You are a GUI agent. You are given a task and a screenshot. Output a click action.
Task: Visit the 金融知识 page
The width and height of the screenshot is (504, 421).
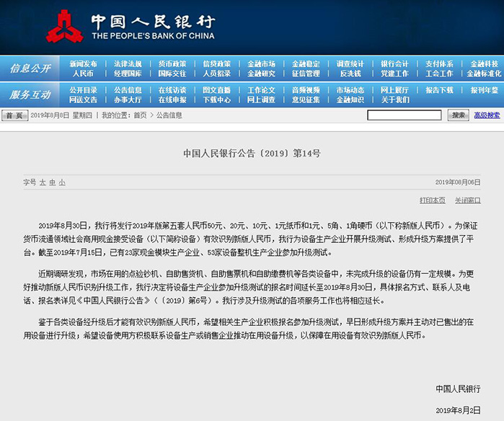[x=350, y=100]
